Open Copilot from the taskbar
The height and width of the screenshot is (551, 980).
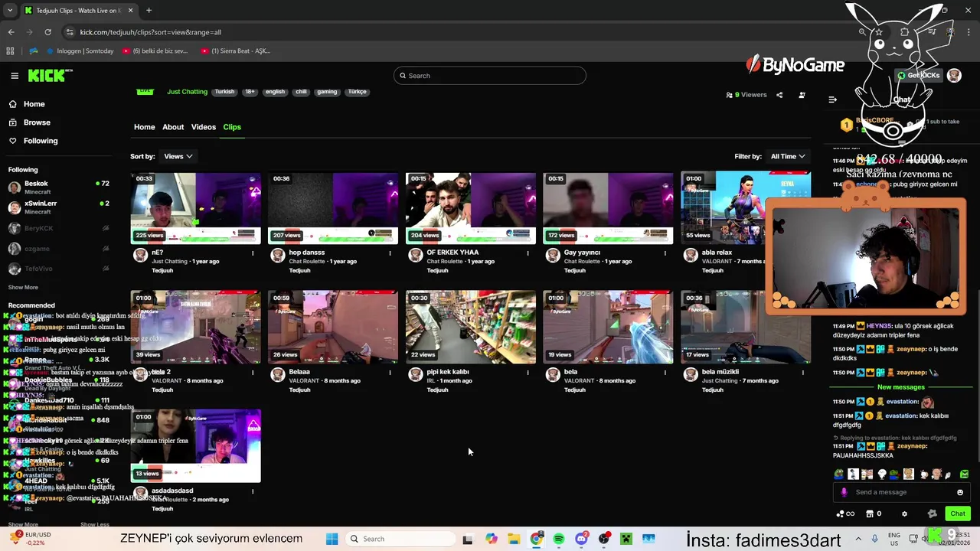(x=491, y=539)
